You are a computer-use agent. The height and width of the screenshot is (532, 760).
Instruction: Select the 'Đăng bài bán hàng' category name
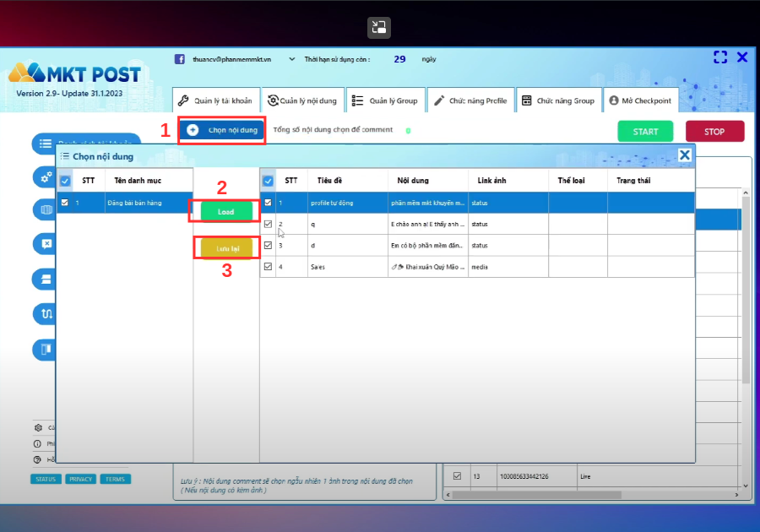[135, 203]
